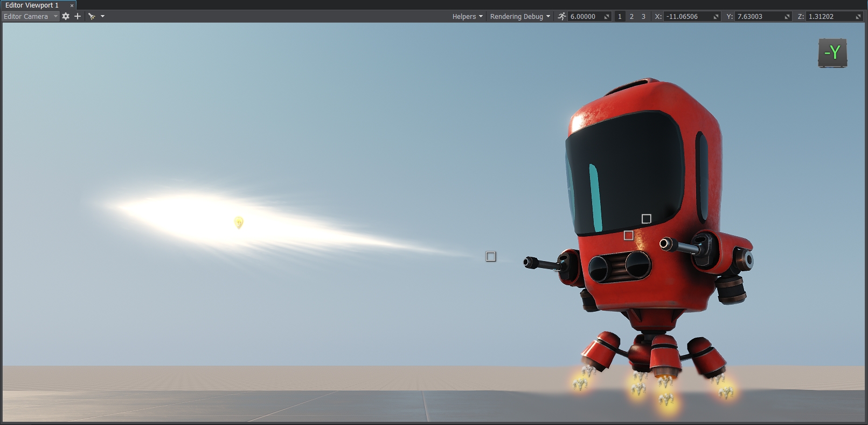Click the camera speed value field
The width and height of the screenshot is (868, 425).
[x=585, y=17]
